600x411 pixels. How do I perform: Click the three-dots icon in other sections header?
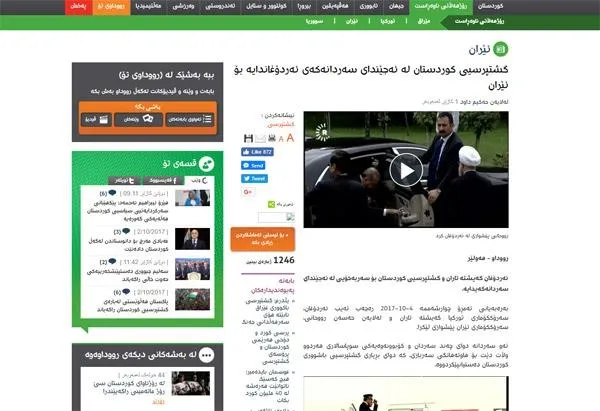207,355
